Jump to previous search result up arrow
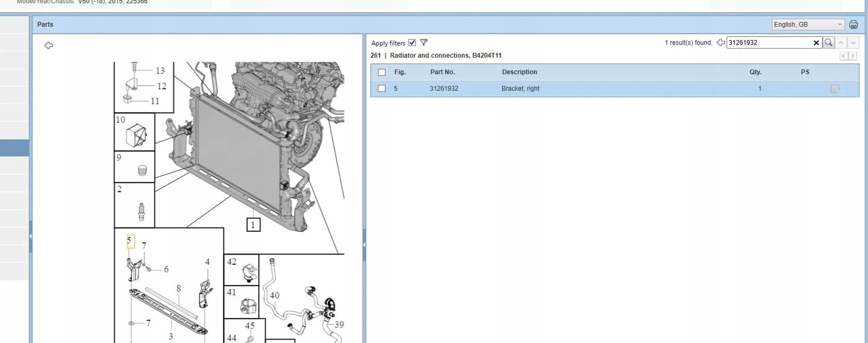Screen dimensions: 868x343 (x=841, y=43)
